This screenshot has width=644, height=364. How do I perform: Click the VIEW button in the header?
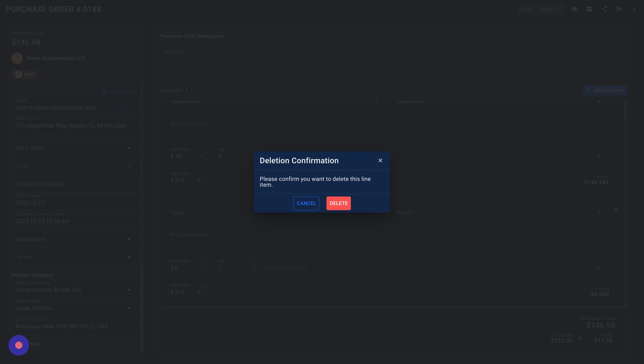(x=546, y=9)
